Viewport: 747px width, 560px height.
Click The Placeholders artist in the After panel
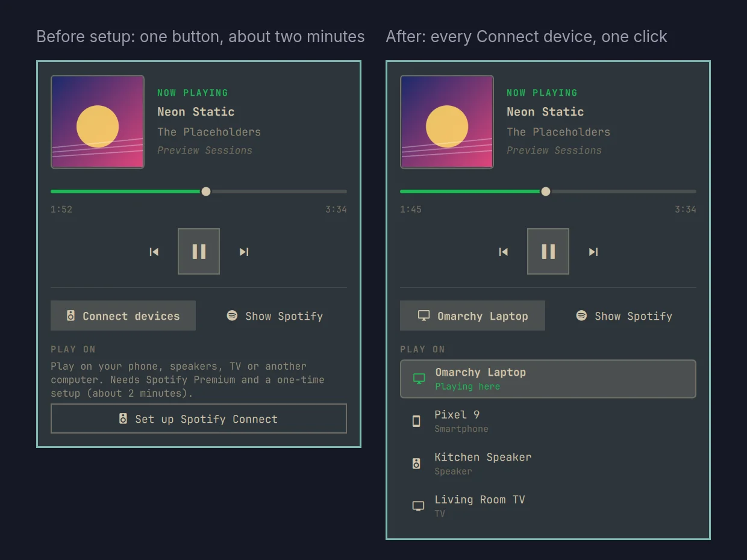pos(558,132)
